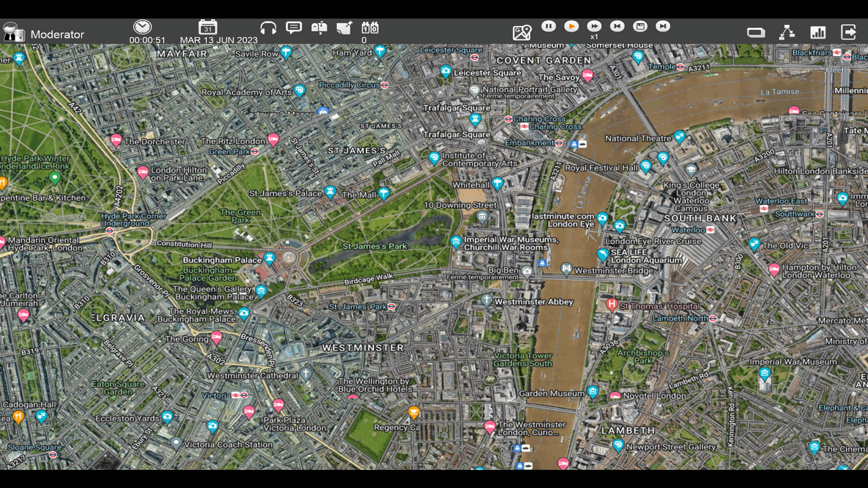868x488 pixels.
Task: Select the Royal Festival Hall marker
Action: tap(646, 166)
